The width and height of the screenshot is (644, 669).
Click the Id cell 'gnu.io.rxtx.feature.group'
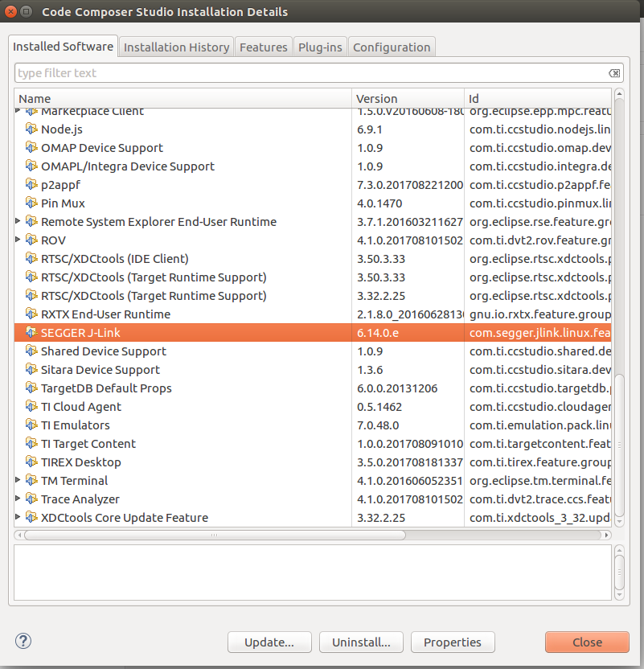[540, 314]
